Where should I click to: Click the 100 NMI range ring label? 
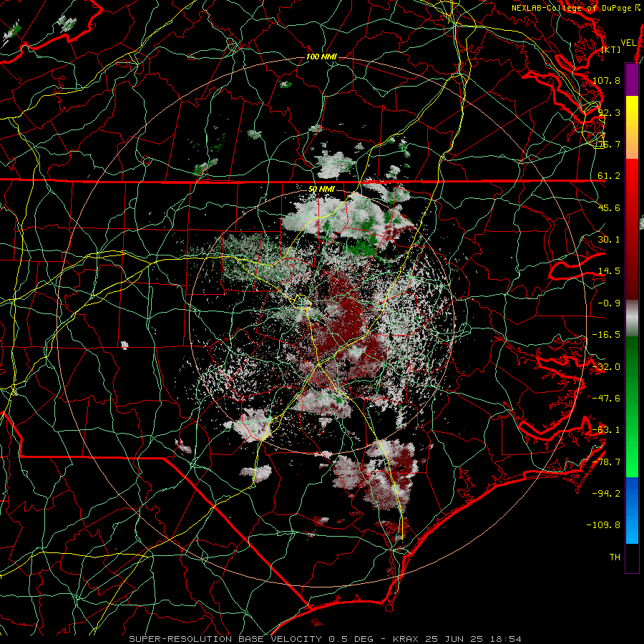tap(321, 57)
